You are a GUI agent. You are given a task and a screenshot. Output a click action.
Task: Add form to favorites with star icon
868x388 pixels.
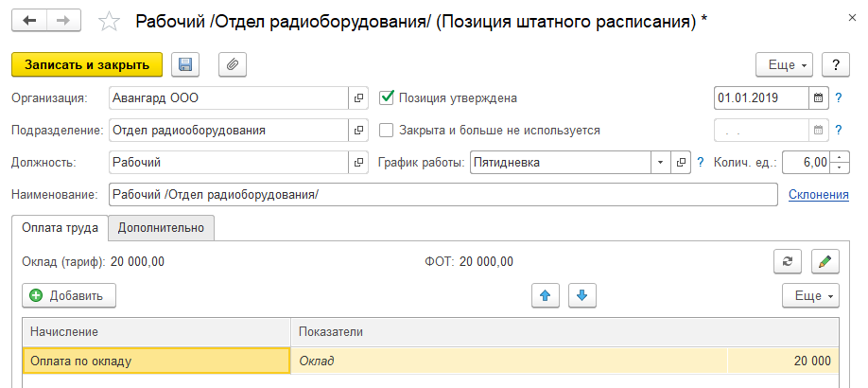tap(110, 21)
